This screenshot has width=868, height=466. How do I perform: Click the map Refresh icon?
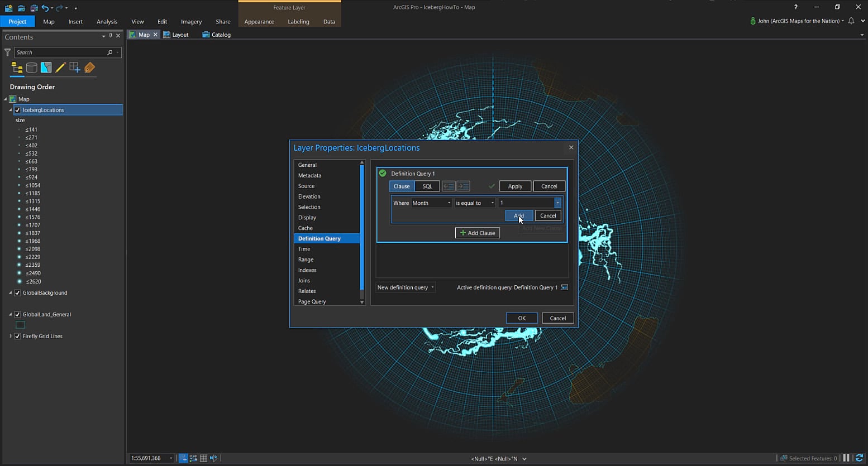pyautogui.click(x=859, y=458)
